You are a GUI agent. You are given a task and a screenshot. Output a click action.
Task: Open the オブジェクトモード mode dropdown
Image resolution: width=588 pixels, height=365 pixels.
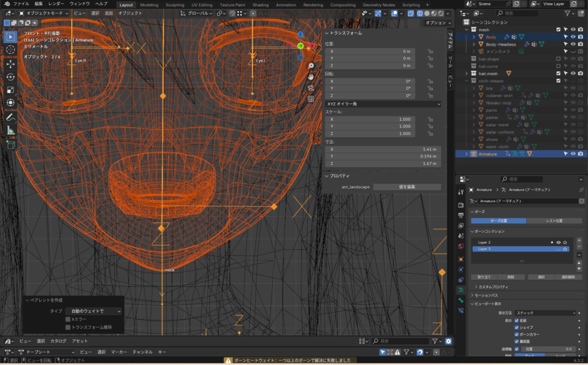(x=45, y=13)
